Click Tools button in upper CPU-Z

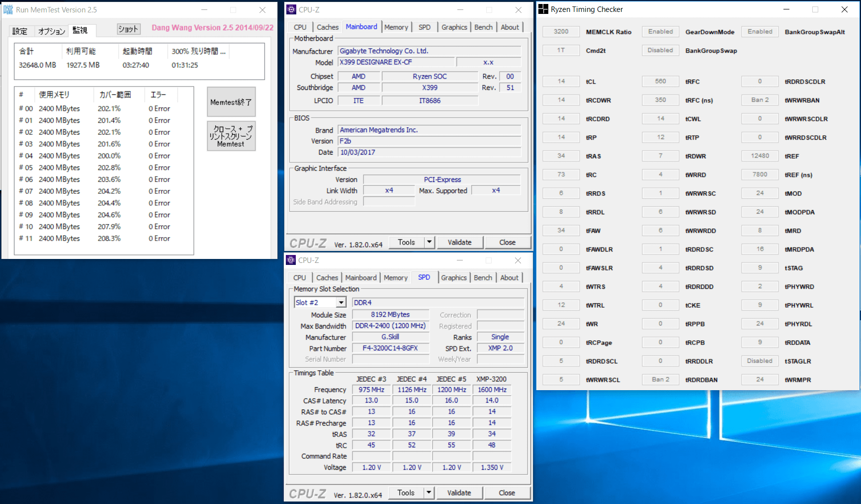[406, 242]
